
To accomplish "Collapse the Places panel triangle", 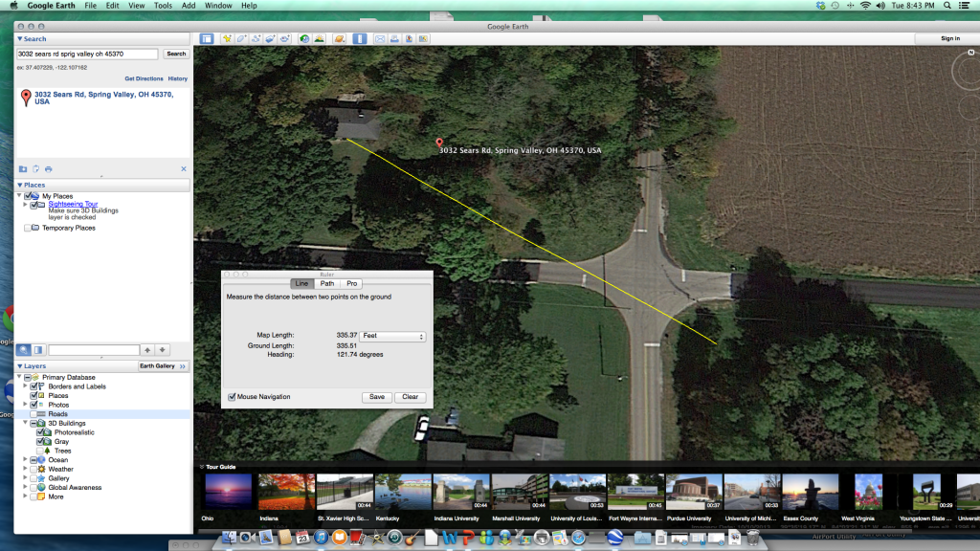I will [19, 185].
